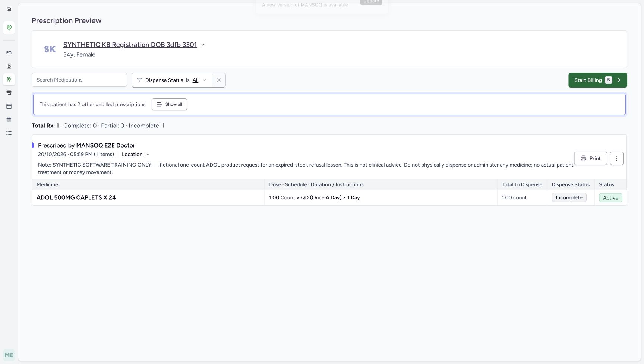Open the store sidebar icon
Image resolution: width=644 pixels, height=364 pixels.
pyautogui.click(x=9, y=93)
